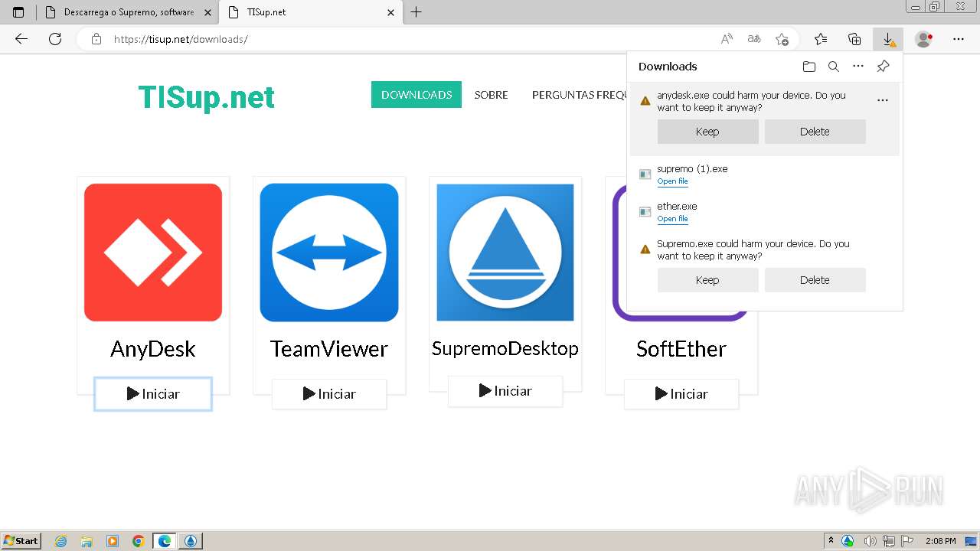Open the Windows Start button
The image size is (980, 551).
pos(21,540)
